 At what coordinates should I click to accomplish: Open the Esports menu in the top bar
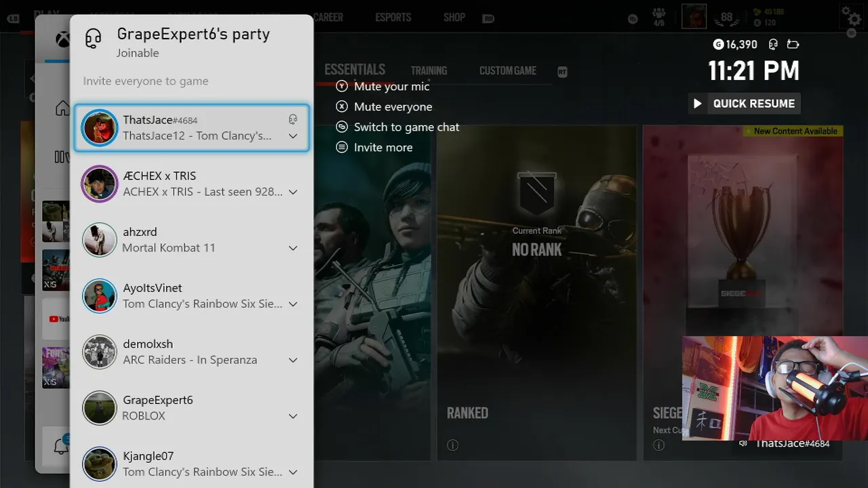tap(393, 17)
